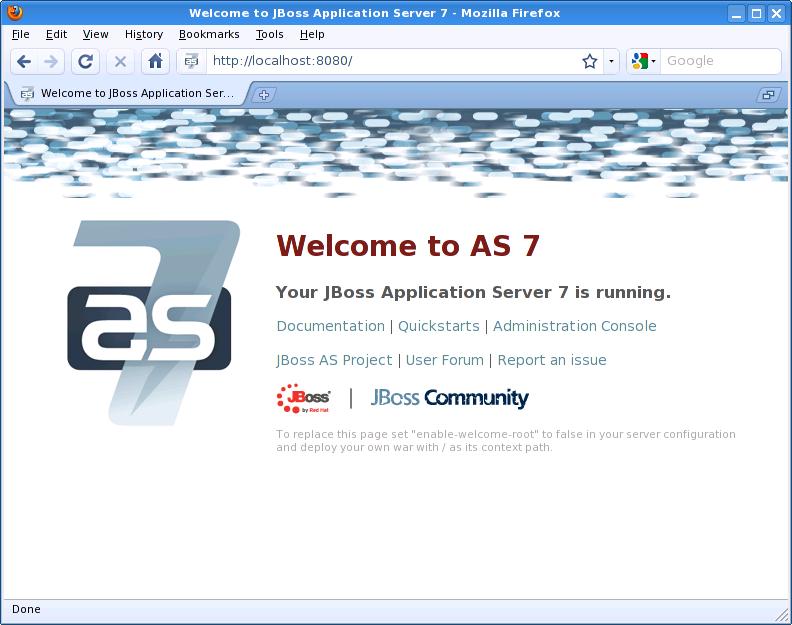Click the stop loading X button
792x625 pixels.
[x=120, y=62]
